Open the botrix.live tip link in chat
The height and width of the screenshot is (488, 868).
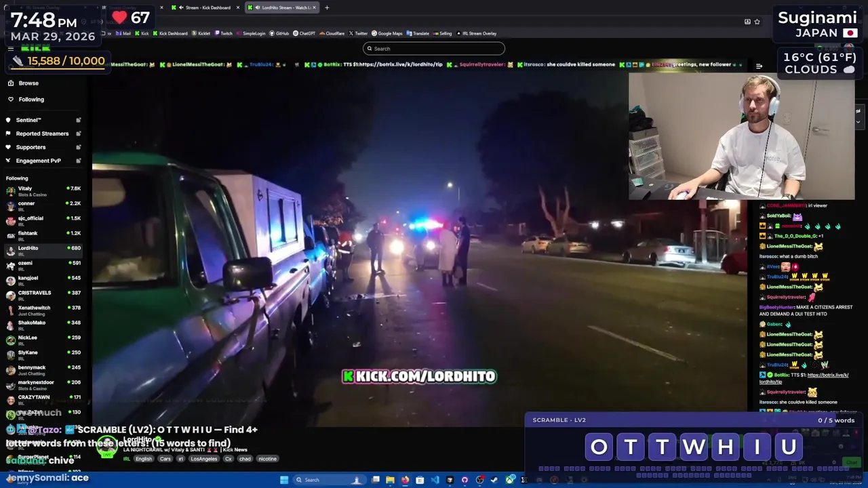804,378
